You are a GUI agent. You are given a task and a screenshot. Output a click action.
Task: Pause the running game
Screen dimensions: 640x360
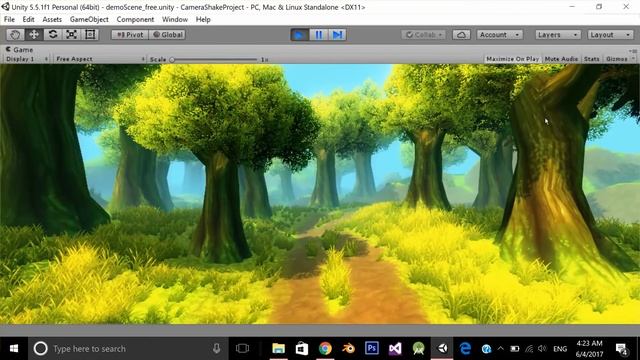318,35
